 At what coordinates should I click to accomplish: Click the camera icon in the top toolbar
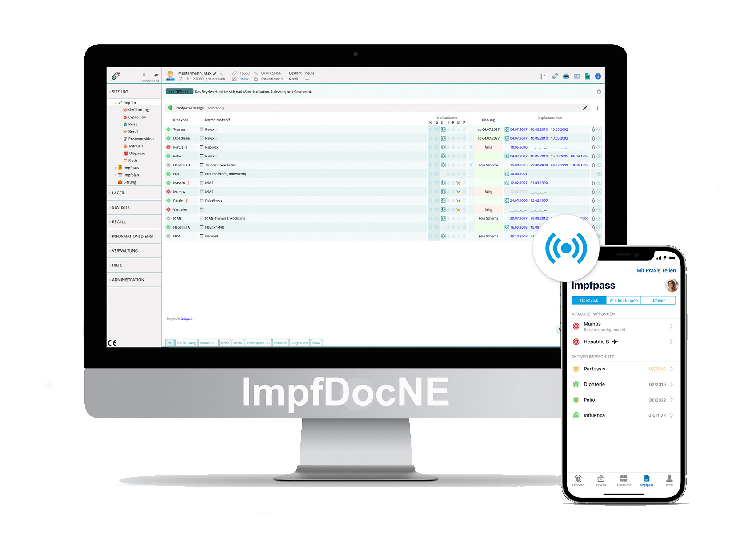(577, 76)
